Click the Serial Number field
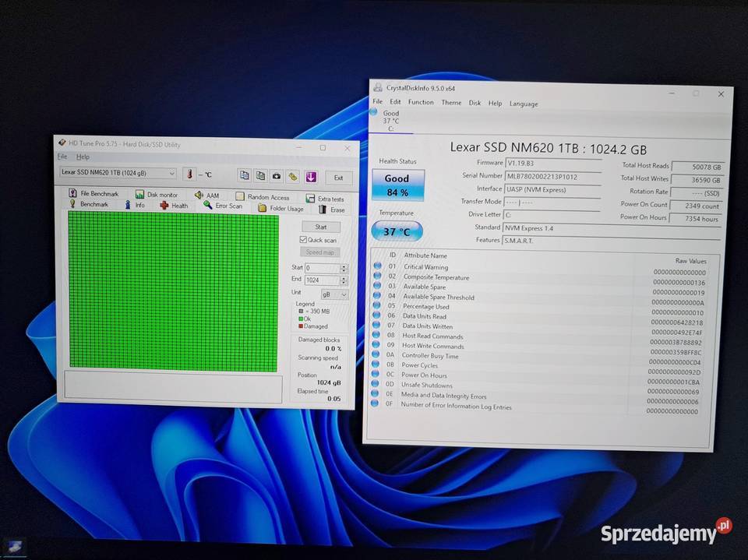The height and width of the screenshot is (560, 748). (552, 177)
